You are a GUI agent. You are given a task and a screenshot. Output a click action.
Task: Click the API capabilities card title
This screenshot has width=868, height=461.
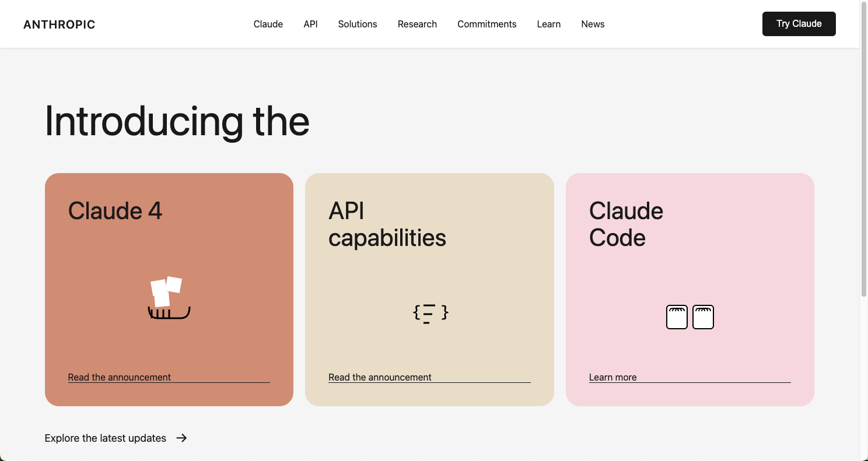tap(387, 224)
